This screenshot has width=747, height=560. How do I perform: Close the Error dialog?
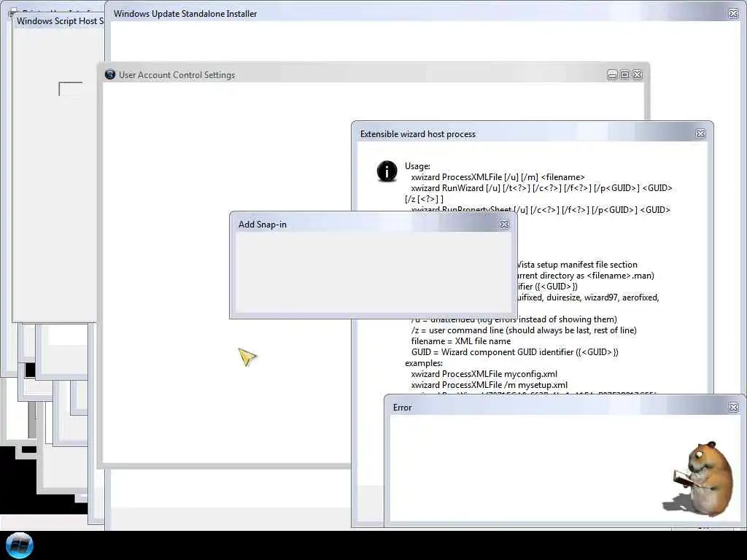[x=733, y=407]
